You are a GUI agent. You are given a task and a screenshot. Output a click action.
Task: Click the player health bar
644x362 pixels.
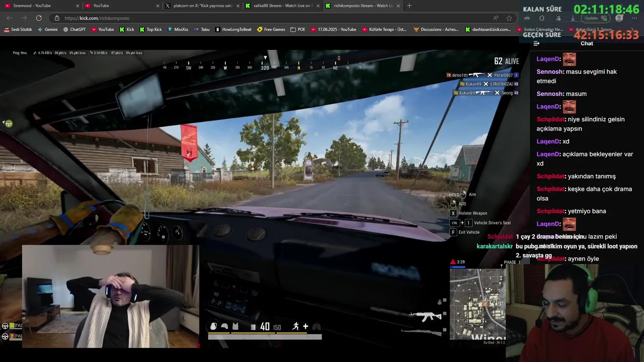click(x=265, y=337)
